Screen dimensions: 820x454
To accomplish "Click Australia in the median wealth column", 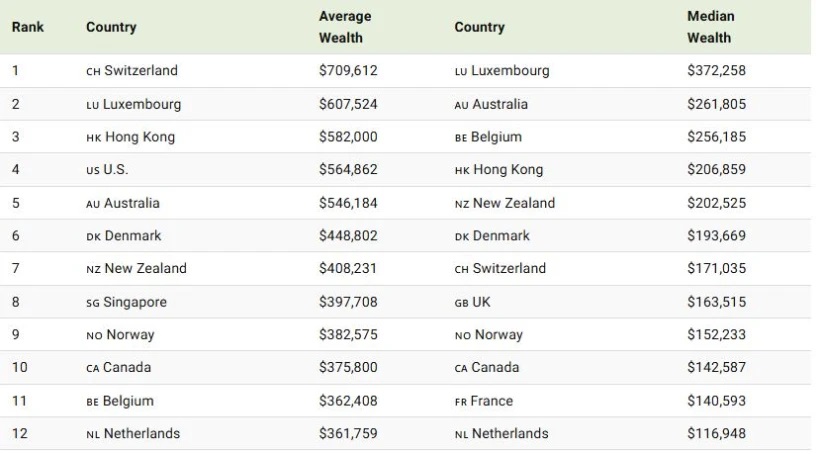I will pyautogui.click(x=500, y=104).
